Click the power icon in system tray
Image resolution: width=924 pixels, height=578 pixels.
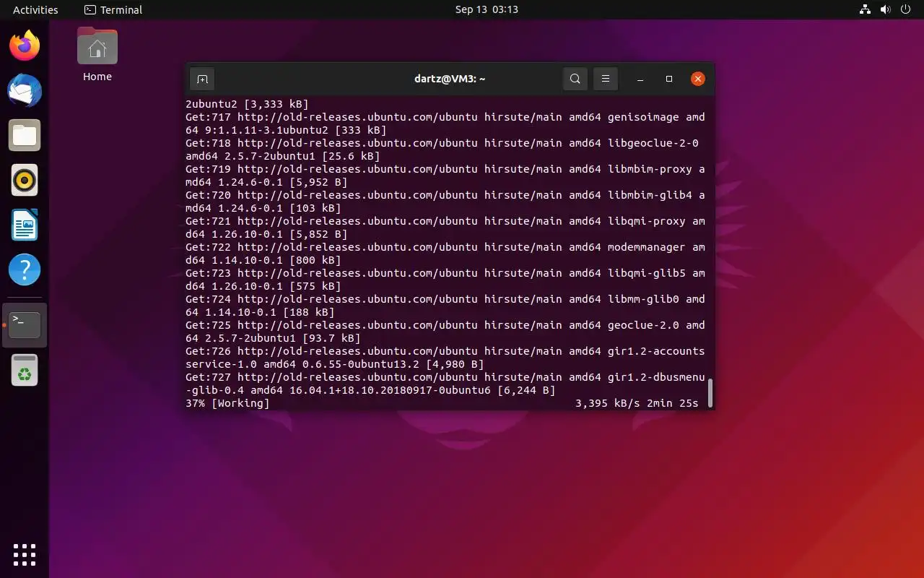click(906, 9)
